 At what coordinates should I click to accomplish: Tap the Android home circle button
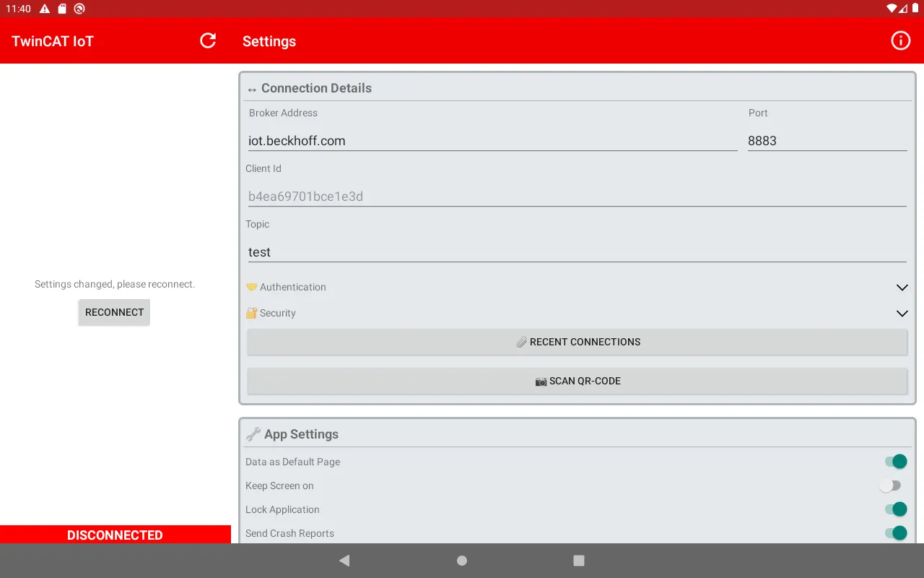click(x=462, y=561)
